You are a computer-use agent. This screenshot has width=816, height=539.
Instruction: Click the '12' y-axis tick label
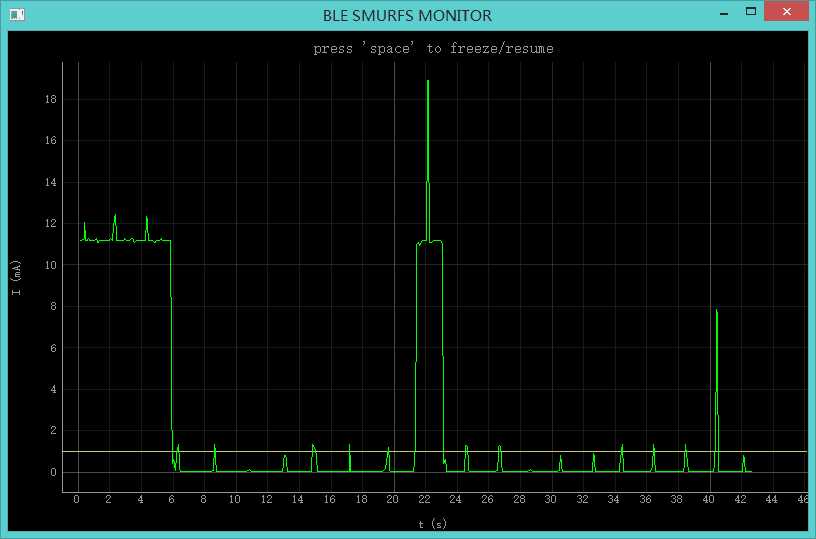coord(50,223)
